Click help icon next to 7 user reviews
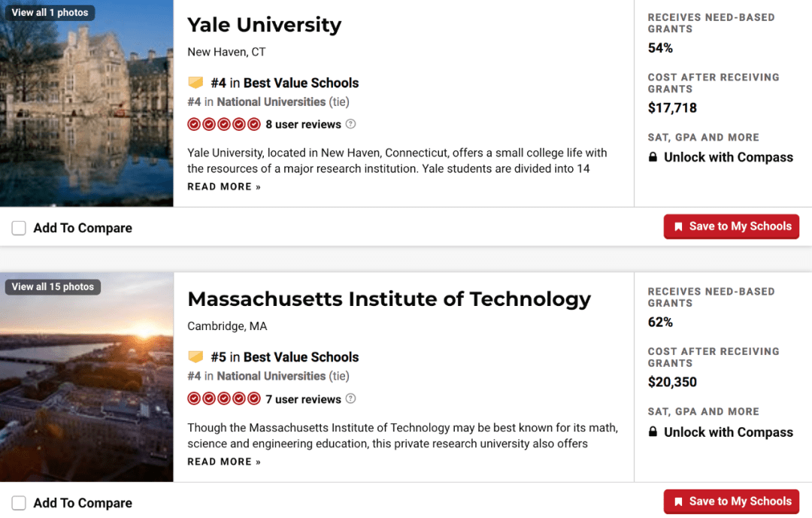The image size is (812, 518). click(x=350, y=399)
